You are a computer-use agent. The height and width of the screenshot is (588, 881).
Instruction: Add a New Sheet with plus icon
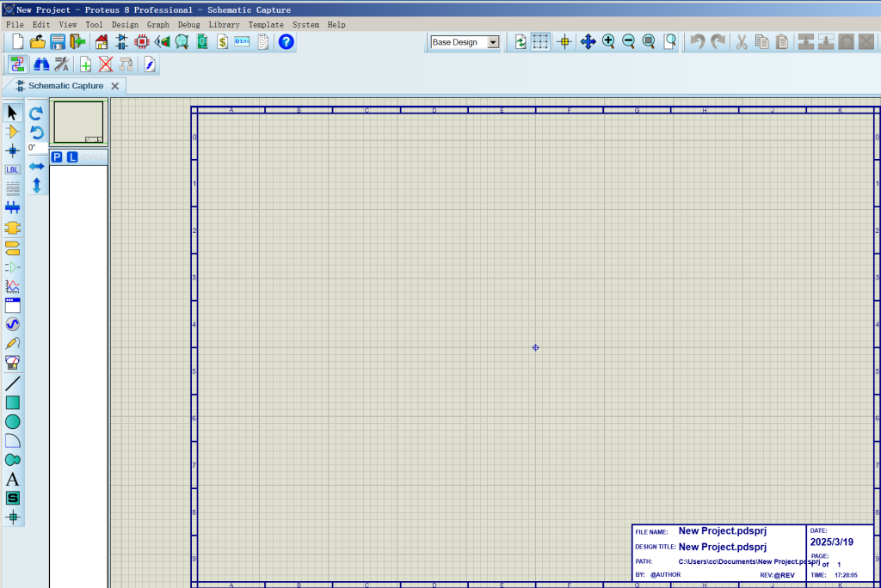[x=85, y=64]
